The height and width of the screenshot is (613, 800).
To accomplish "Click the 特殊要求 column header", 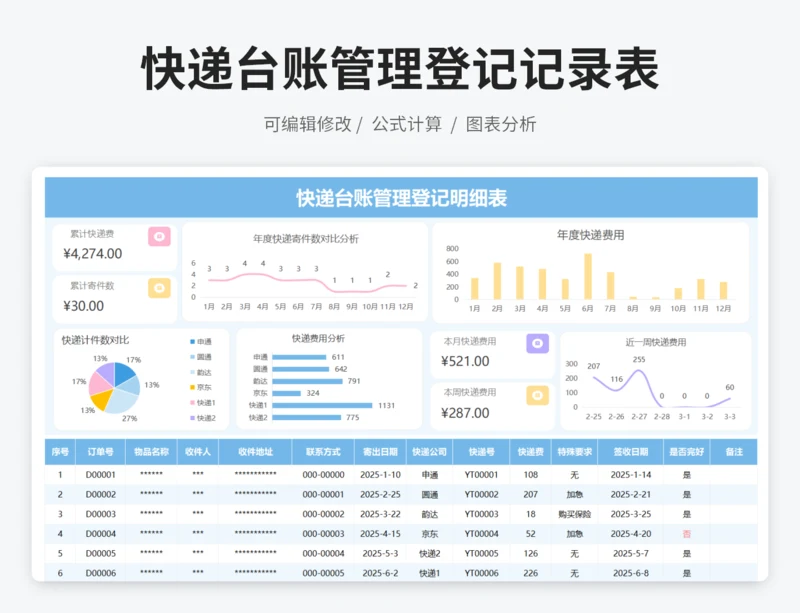I will click(x=574, y=452).
